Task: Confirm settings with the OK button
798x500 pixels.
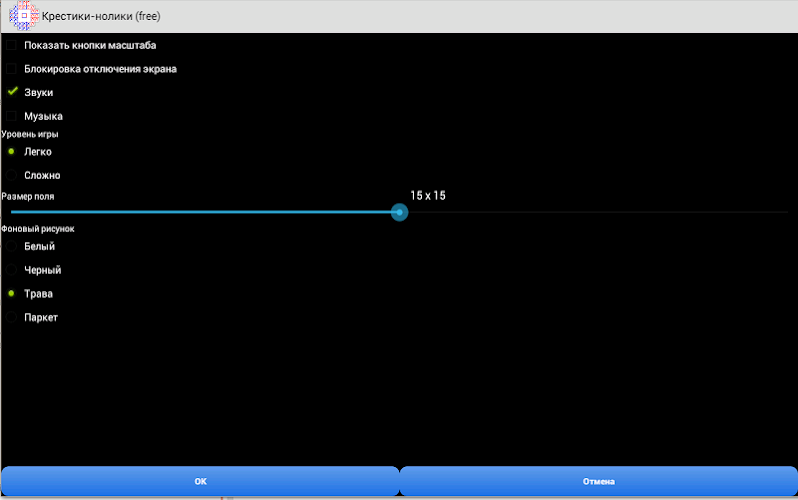Action: click(x=200, y=481)
